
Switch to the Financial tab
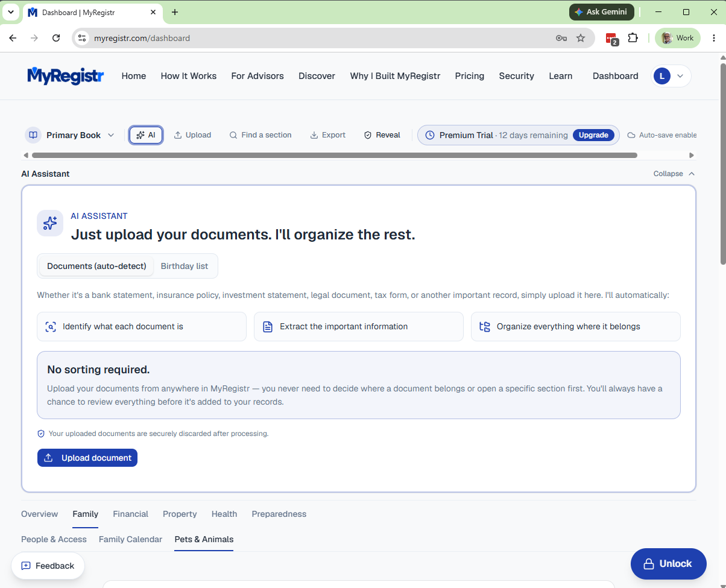(x=131, y=514)
